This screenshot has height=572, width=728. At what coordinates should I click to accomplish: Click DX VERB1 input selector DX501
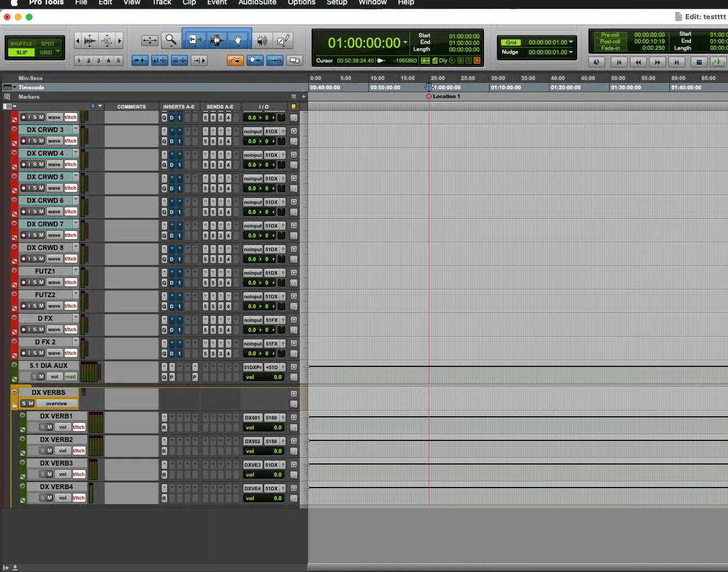pyautogui.click(x=253, y=418)
